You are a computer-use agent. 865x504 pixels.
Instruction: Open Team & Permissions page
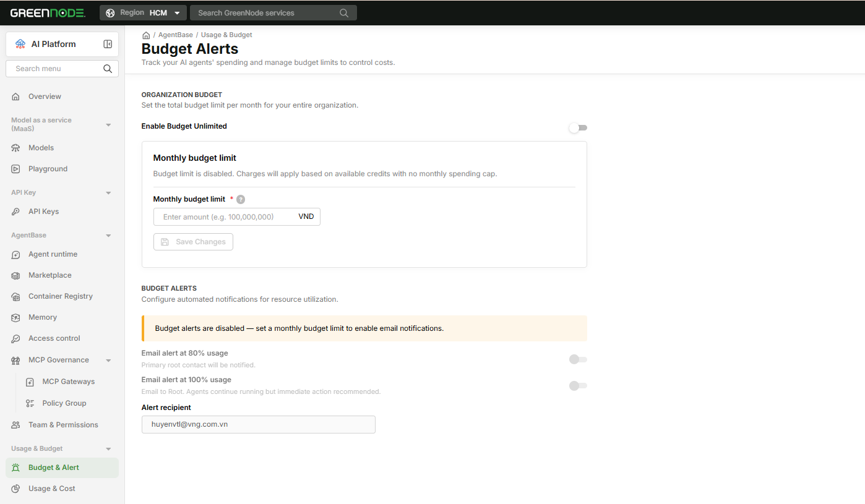coord(62,425)
